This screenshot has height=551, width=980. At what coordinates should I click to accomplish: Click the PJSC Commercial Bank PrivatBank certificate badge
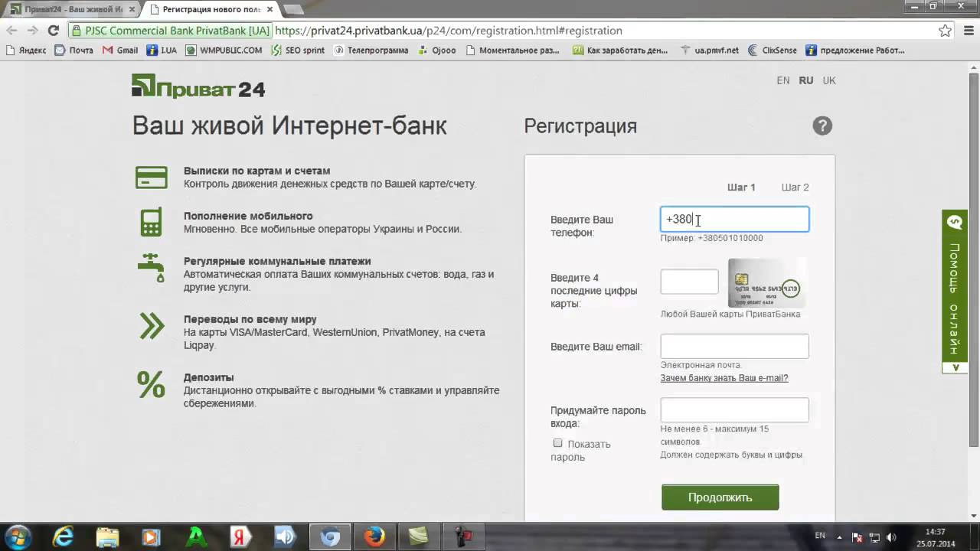coord(170,31)
